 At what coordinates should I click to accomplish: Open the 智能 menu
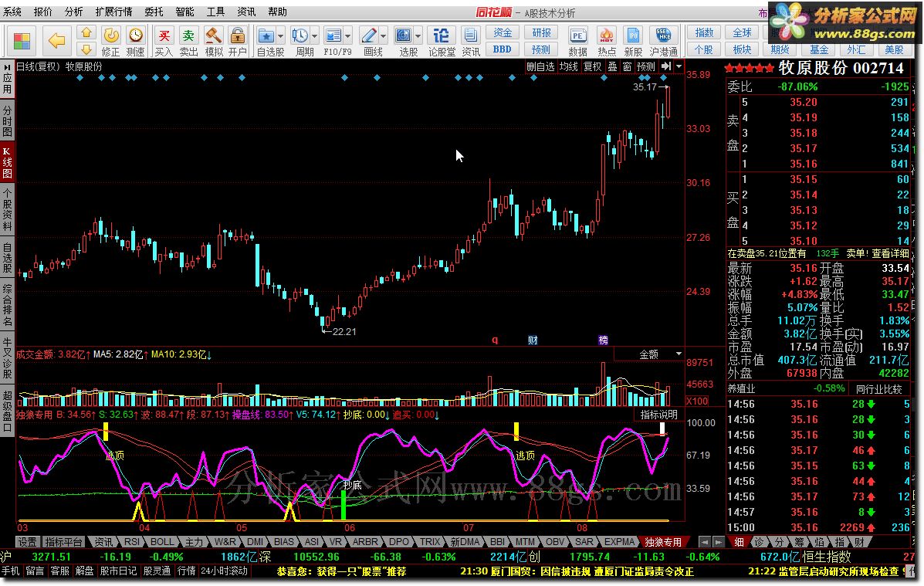click(184, 12)
